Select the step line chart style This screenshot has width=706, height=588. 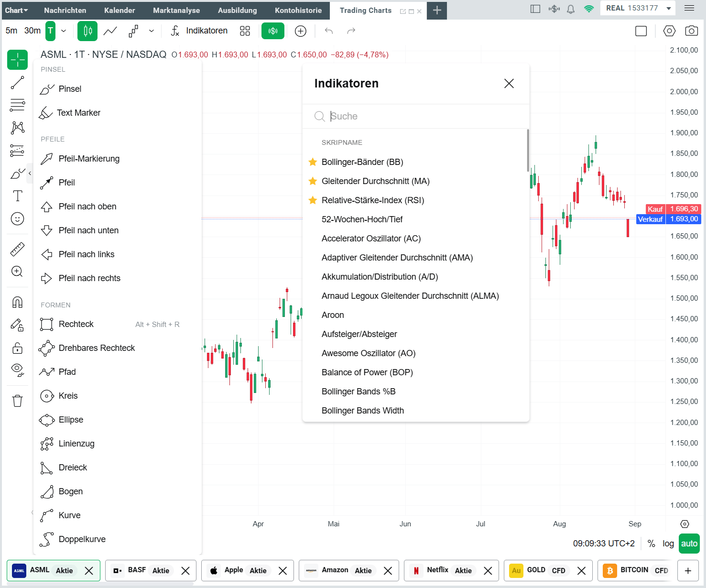133,31
